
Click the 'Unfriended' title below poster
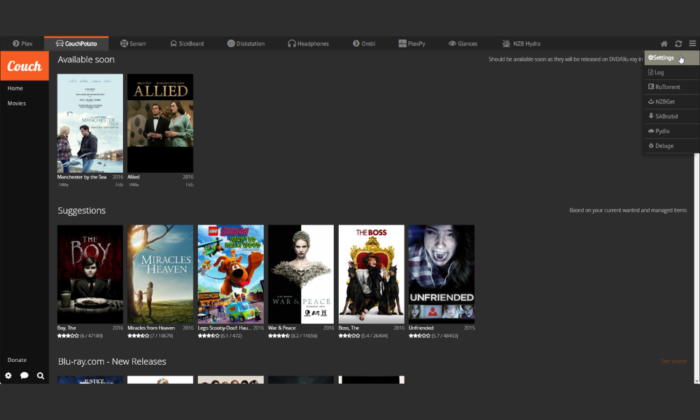[x=421, y=328]
